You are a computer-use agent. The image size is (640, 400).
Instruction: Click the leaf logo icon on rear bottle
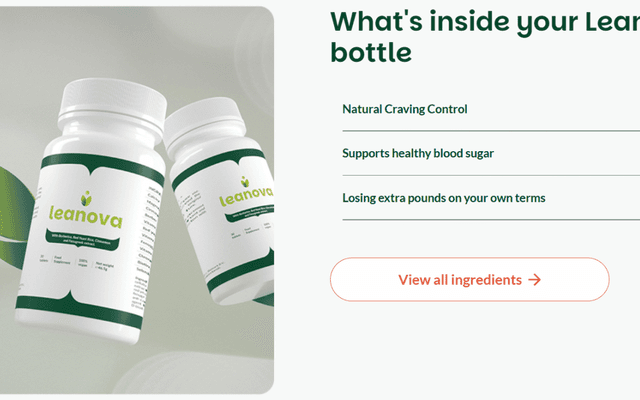244,182
